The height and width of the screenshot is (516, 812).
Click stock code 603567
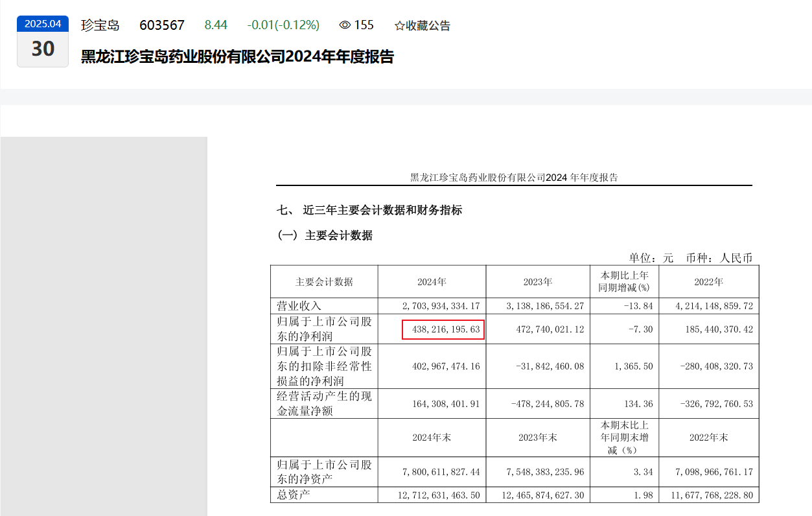tap(162, 25)
